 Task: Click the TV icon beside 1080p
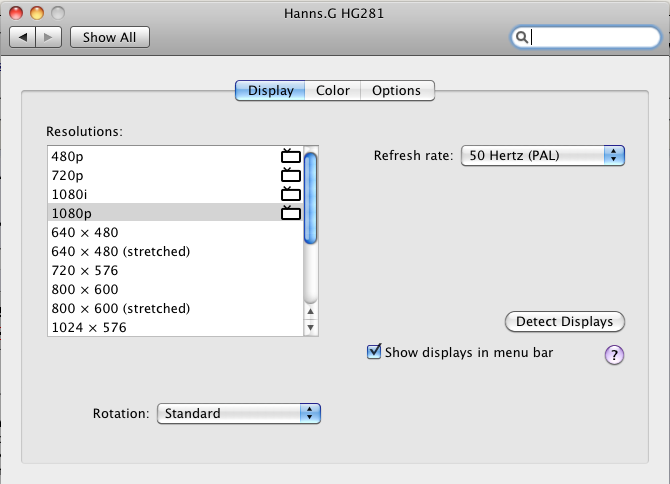pos(291,213)
